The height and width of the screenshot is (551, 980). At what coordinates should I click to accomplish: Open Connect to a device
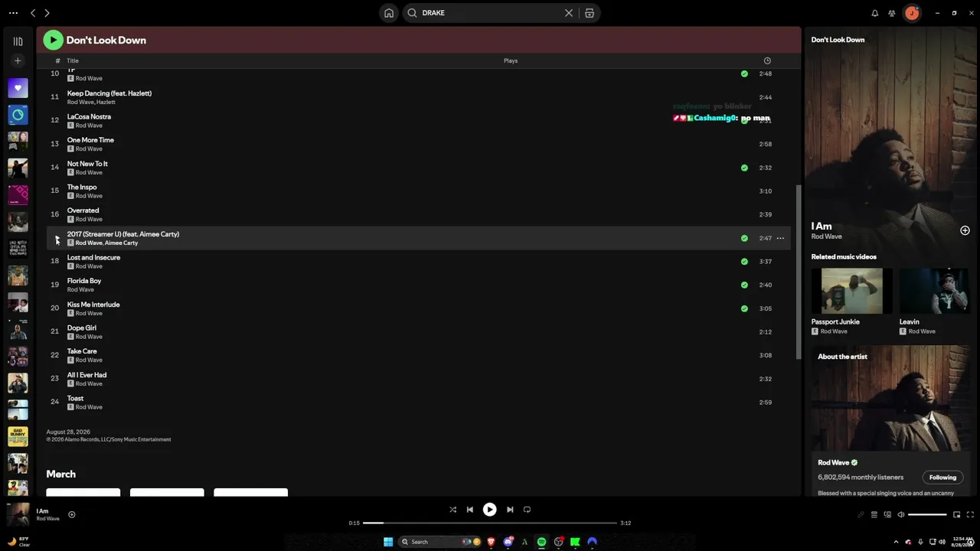887,515
